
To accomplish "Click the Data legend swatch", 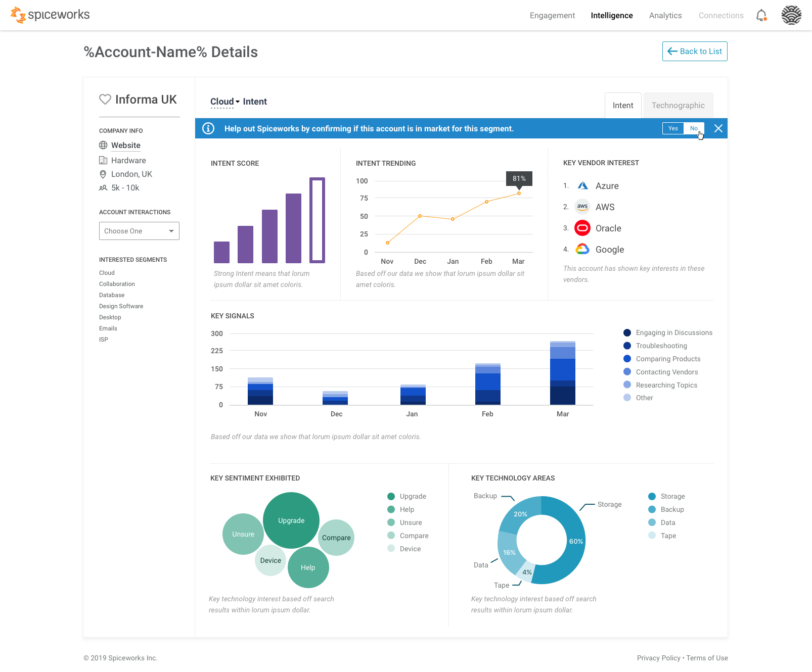I will [652, 522].
